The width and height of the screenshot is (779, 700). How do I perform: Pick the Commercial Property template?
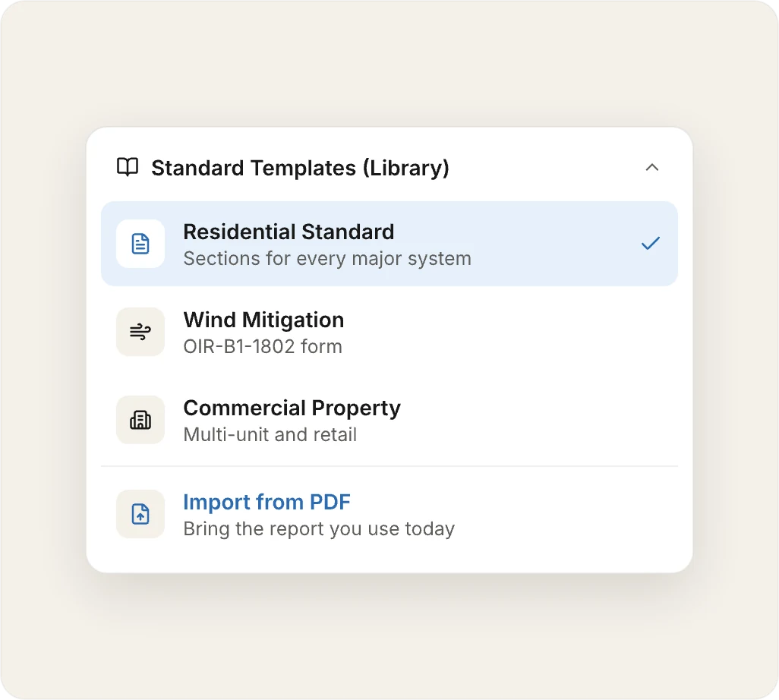[389, 420]
